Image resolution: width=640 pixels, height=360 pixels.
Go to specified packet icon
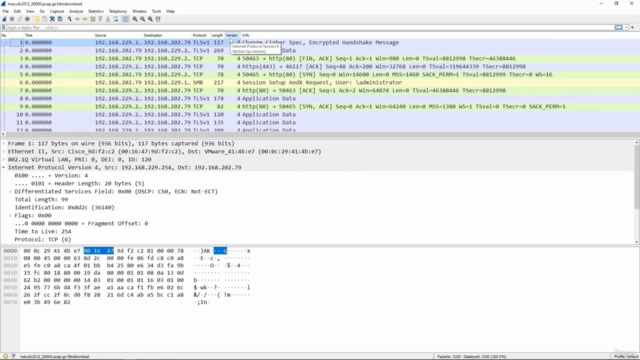[93, 19]
